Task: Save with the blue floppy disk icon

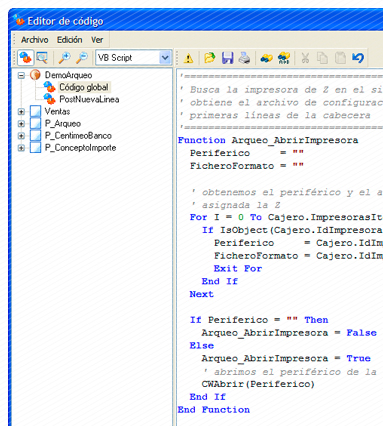Action: point(228,58)
